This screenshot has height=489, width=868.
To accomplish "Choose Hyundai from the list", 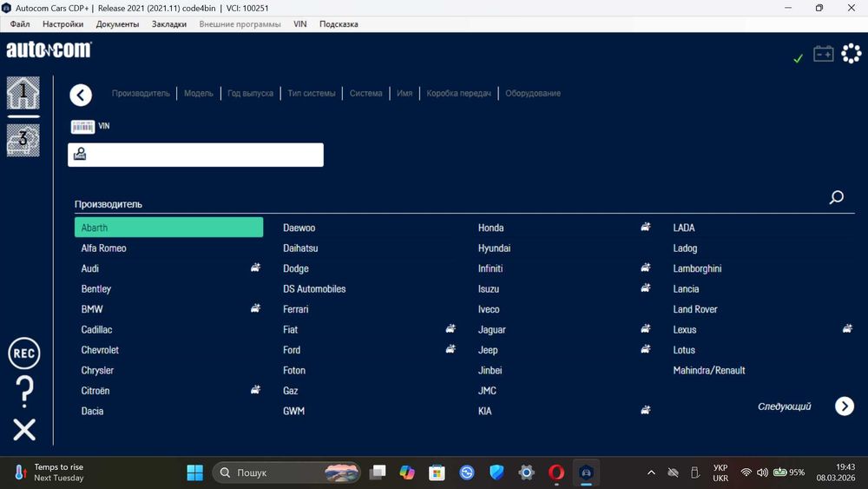I will [x=495, y=248].
